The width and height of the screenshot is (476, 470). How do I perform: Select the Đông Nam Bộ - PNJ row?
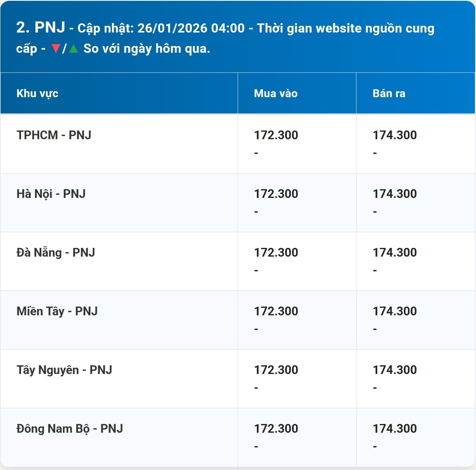point(70,428)
